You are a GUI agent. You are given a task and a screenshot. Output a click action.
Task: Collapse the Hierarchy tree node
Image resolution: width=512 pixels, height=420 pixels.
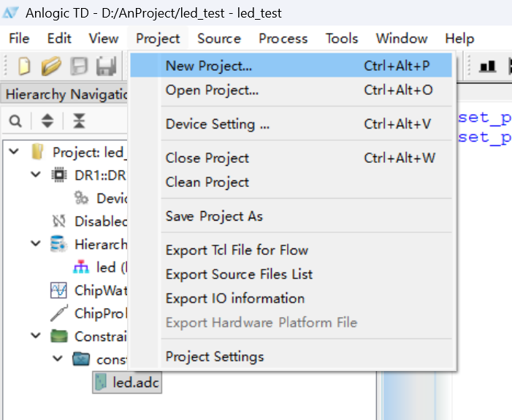pyautogui.click(x=36, y=243)
